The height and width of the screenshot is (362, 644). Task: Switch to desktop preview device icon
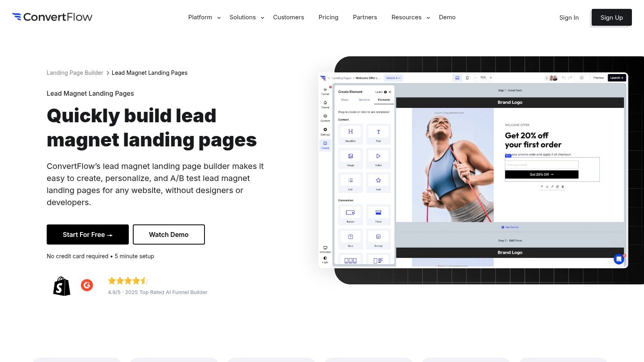(x=457, y=78)
